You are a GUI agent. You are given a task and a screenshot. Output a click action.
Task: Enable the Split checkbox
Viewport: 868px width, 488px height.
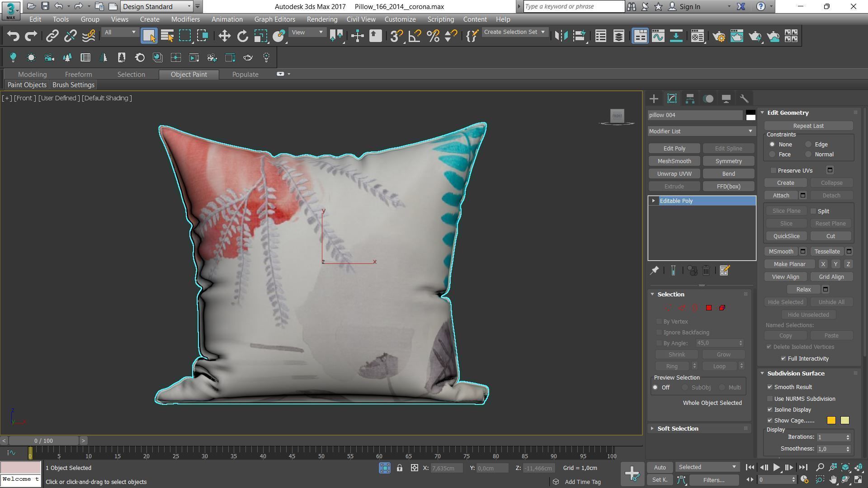click(813, 211)
